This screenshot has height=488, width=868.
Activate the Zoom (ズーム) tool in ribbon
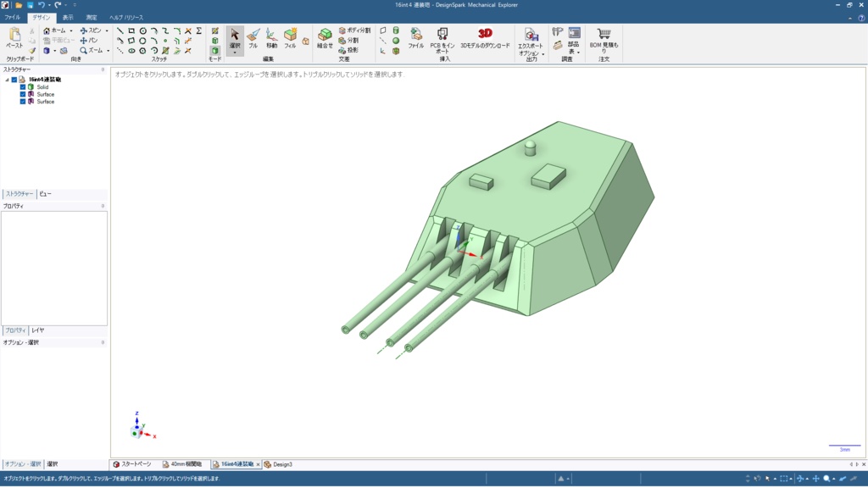[92, 50]
